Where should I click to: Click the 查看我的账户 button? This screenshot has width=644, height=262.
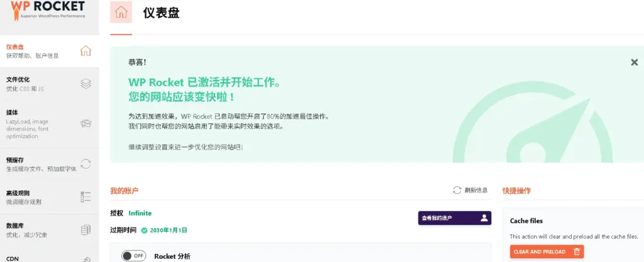point(455,218)
